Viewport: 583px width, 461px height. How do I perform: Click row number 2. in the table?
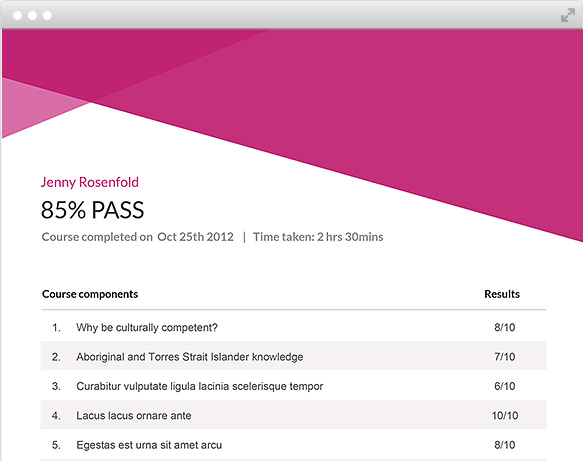click(56, 357)
